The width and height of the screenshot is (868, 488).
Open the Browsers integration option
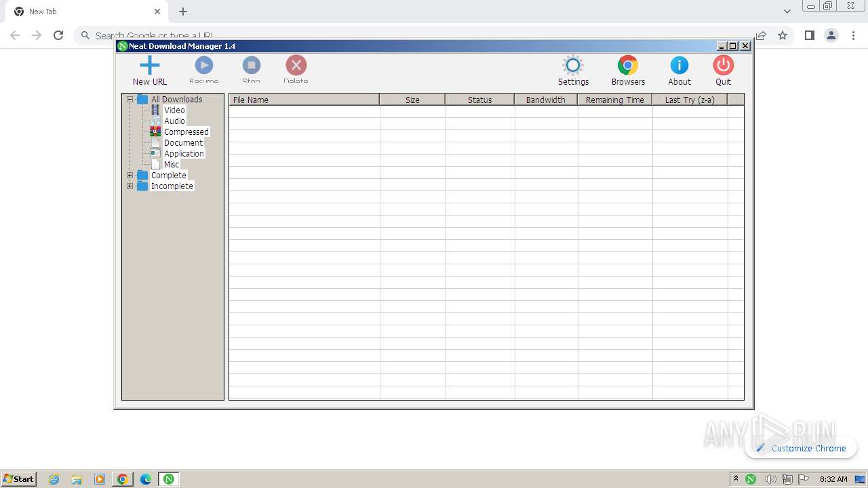[x=628, y=71]
